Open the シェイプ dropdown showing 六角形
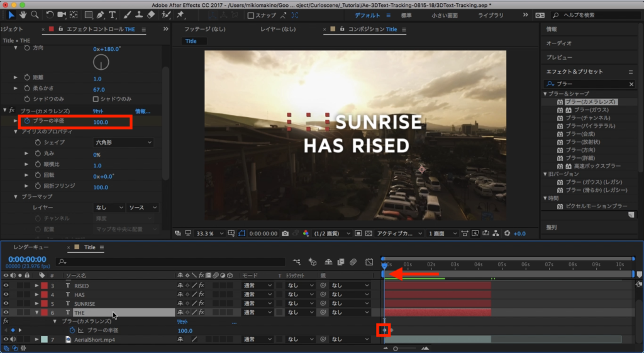This screenshot has width=644, height=353. 123,143
